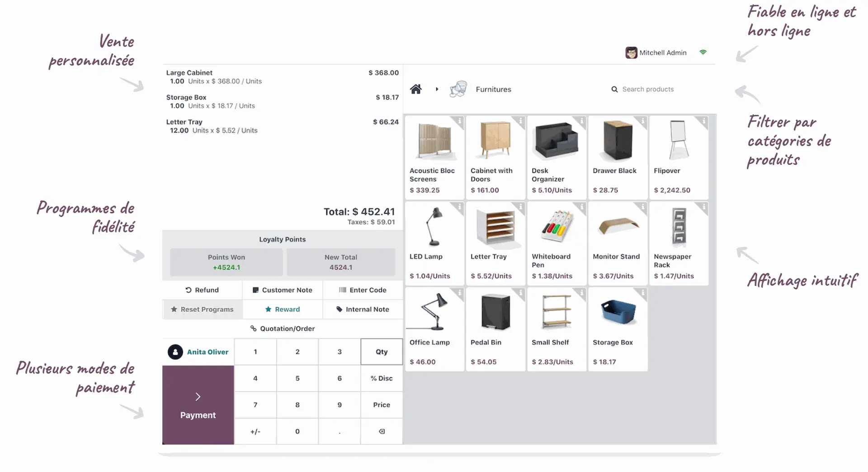This screenshot has height=472, width=868.
Task: Open Quotation/Order option
Action: point(283,329)
